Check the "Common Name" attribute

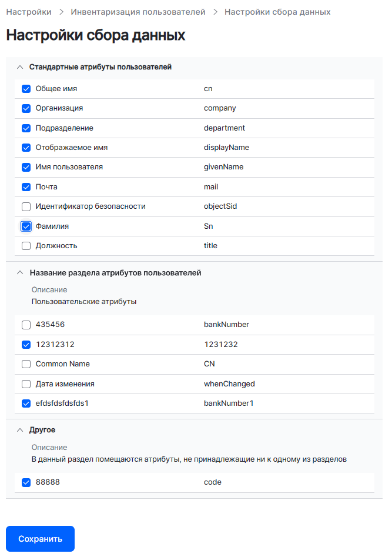(26, 364)
